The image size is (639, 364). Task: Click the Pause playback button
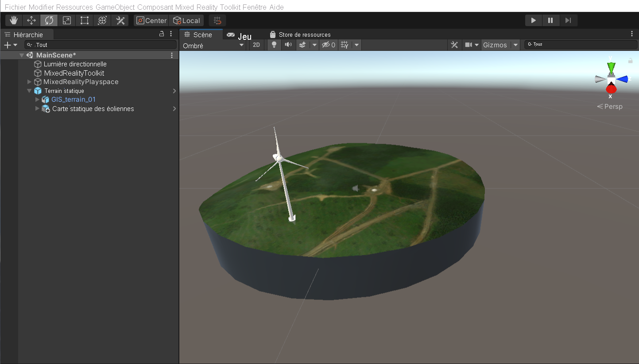point(550,20)
